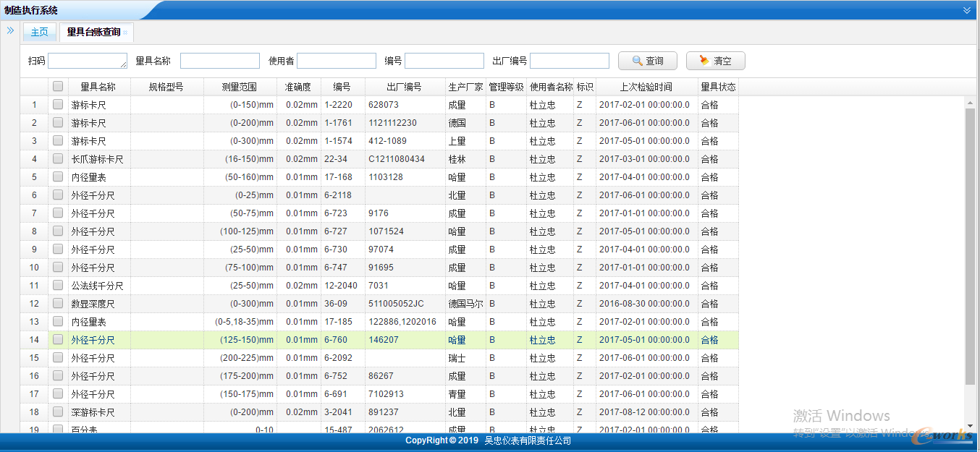Screen dimensions: 980x452
Task: Focus the 编号 search field
Action: tap(444, 61)
